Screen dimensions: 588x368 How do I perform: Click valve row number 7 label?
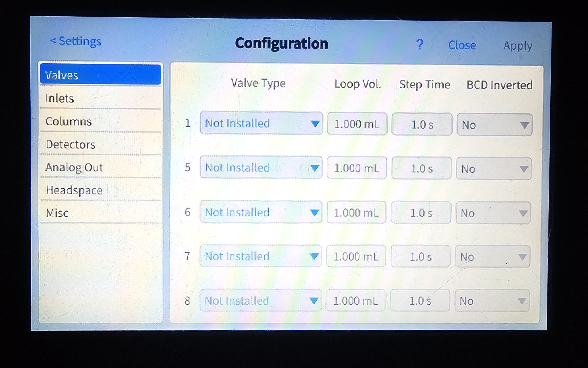[x=187, y=256]
